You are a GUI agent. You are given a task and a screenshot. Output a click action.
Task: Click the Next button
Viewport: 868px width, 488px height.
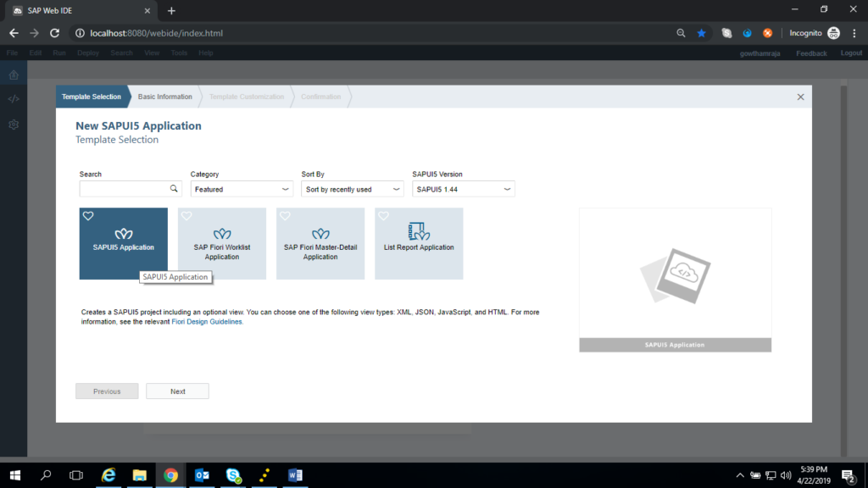178,391
